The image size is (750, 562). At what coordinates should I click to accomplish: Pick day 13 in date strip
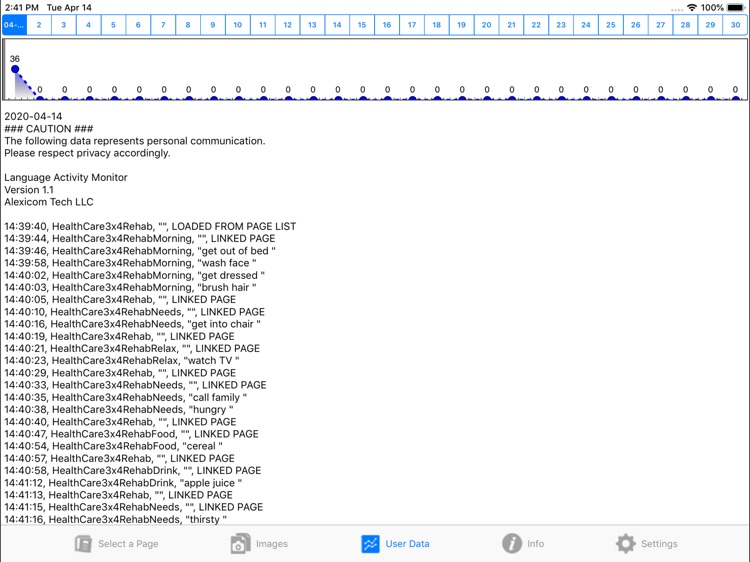[312, 25]
